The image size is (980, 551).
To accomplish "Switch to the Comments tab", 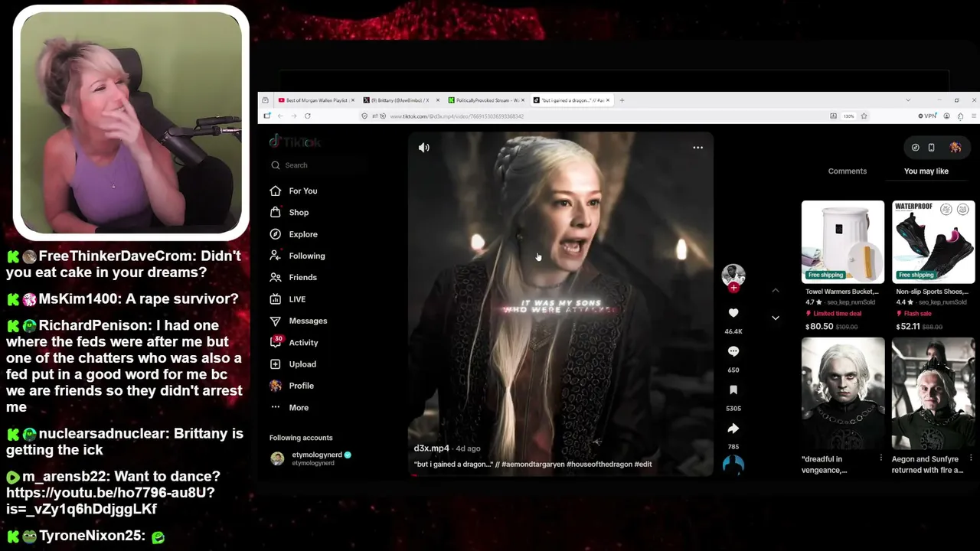I will tap(848, 171).
